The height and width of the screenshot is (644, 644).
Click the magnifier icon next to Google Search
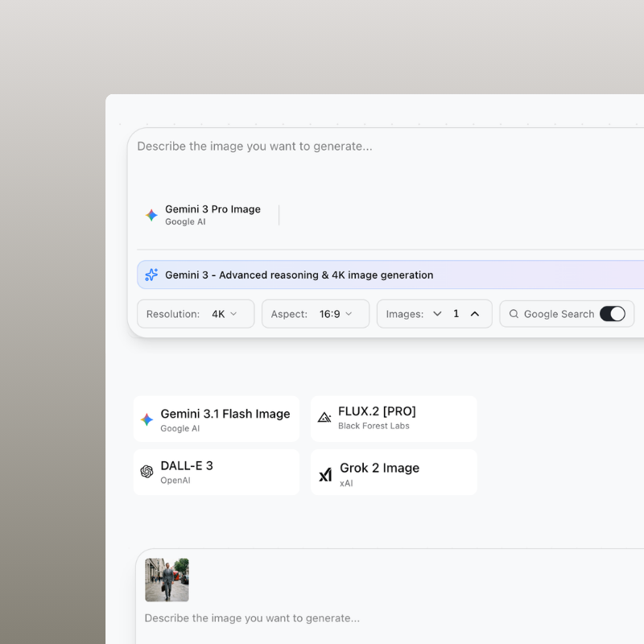(x=514, y=314)
